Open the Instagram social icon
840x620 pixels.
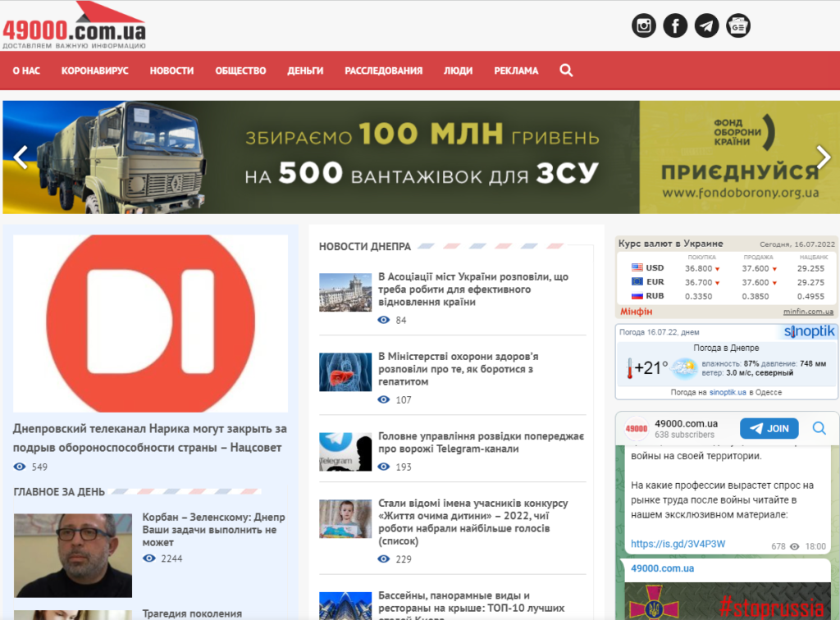(643, 25)
